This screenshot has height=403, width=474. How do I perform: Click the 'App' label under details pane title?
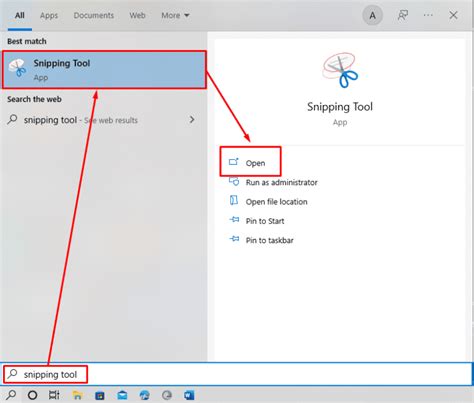click(x=340, y=122)
